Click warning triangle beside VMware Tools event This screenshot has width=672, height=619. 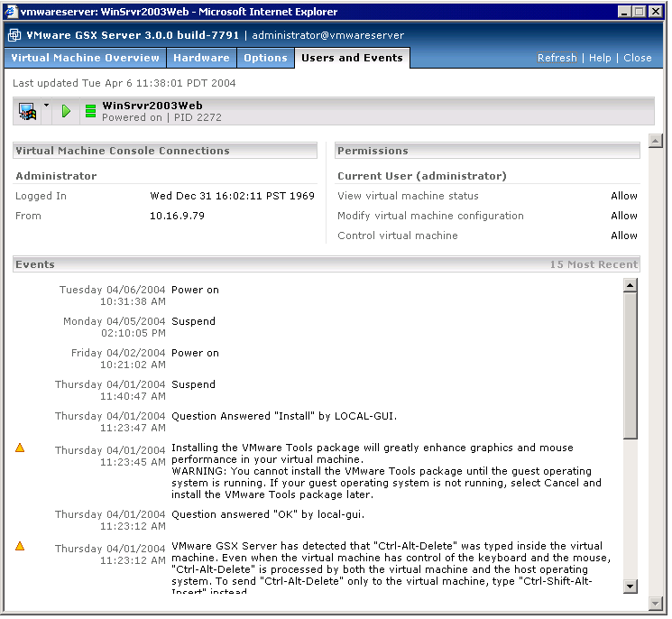coord(20,448)
